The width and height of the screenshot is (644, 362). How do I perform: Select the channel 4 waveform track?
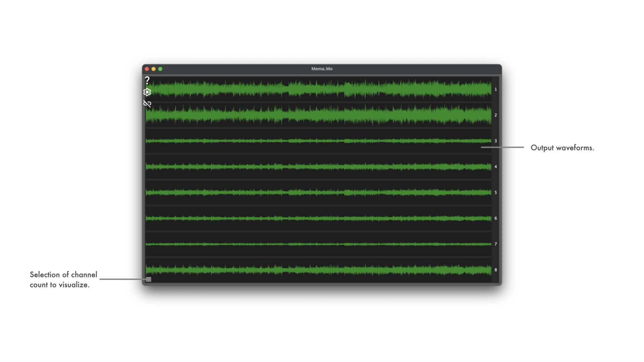pyautogui.click(x=319, y=167)
